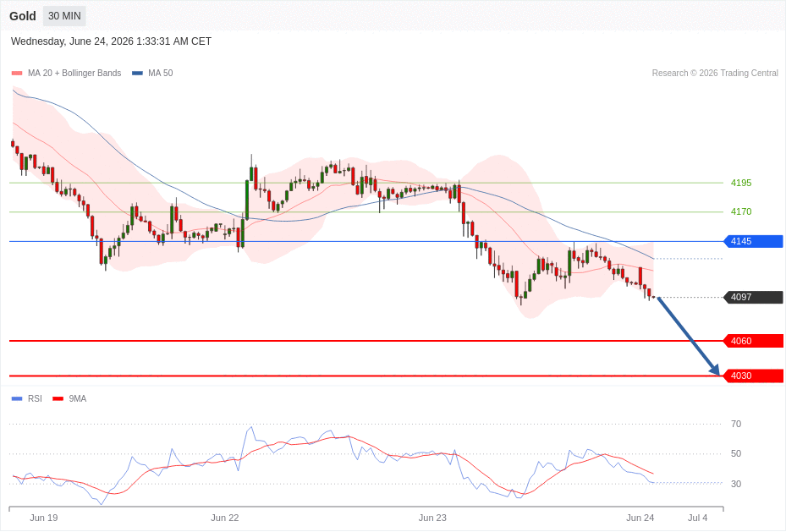Click the RSI 50 axis label
The height and width of the screenshot is (532, 786).
pyautogui.click(x=736, y=454)
